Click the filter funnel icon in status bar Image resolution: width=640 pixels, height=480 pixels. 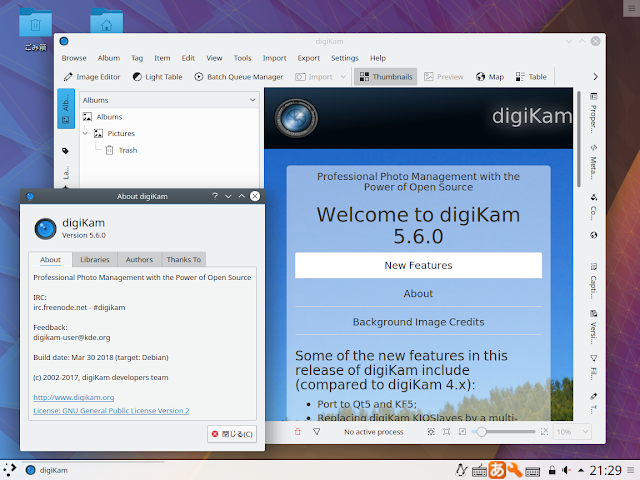(316, 431)
